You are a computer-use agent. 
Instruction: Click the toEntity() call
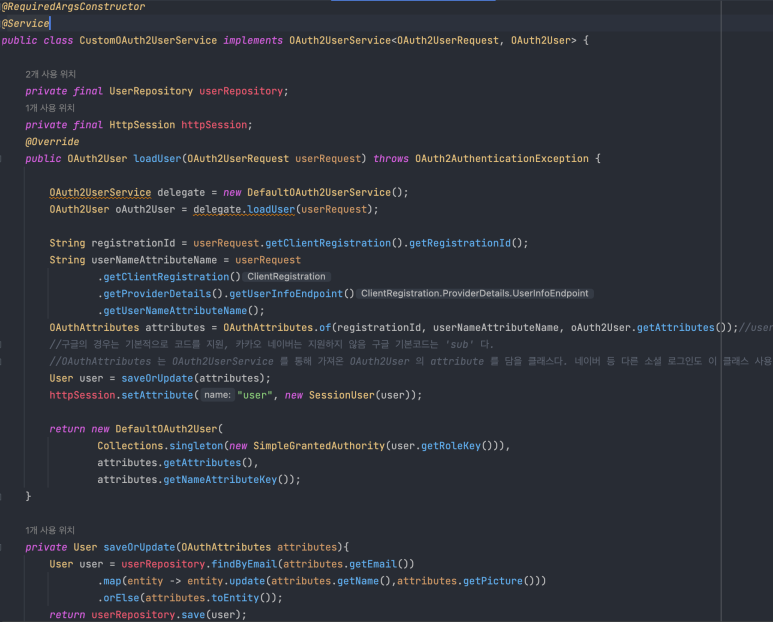241,598
